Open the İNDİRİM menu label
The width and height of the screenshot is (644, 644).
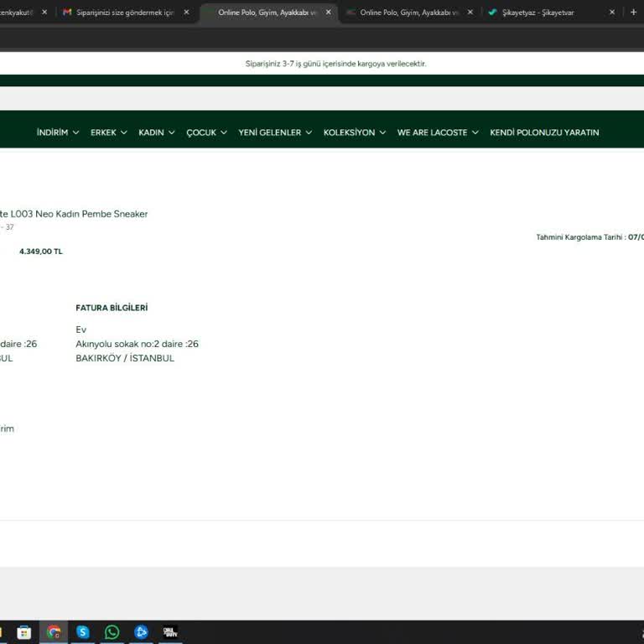coord(52,132)
